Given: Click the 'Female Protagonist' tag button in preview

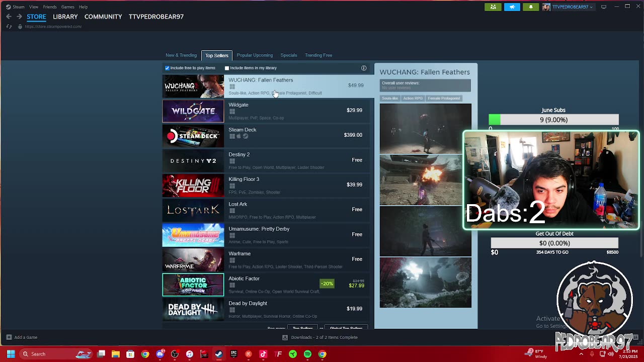Looking at the screenshot, I should click(444, 99).
